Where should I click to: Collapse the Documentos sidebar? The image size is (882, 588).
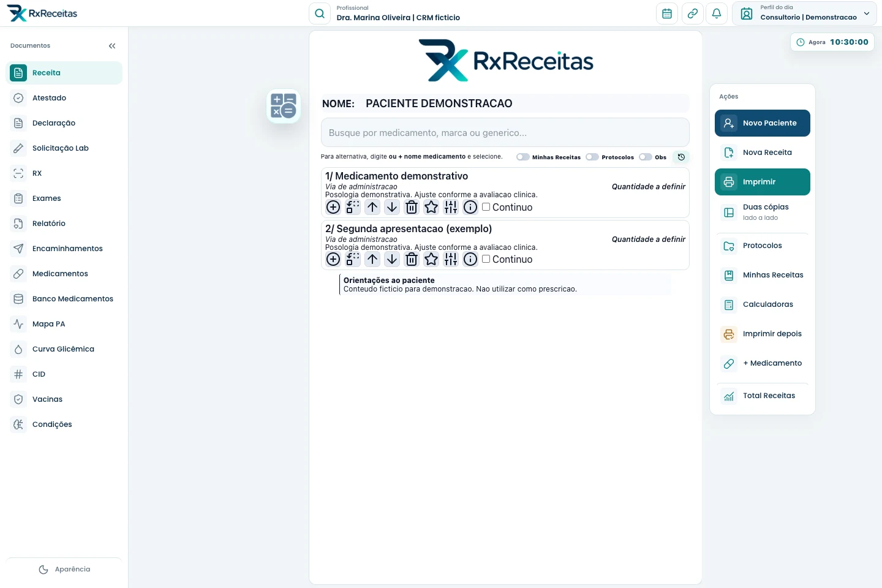(112, 46)
